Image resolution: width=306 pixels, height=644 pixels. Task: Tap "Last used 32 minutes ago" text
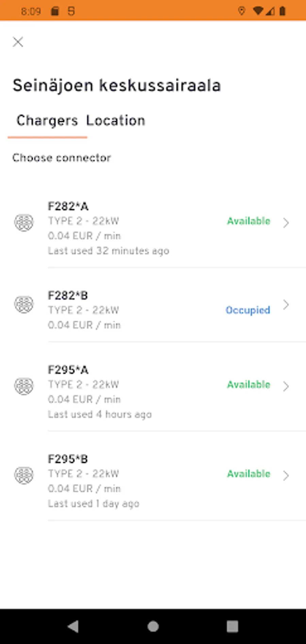tap(108, 251)
